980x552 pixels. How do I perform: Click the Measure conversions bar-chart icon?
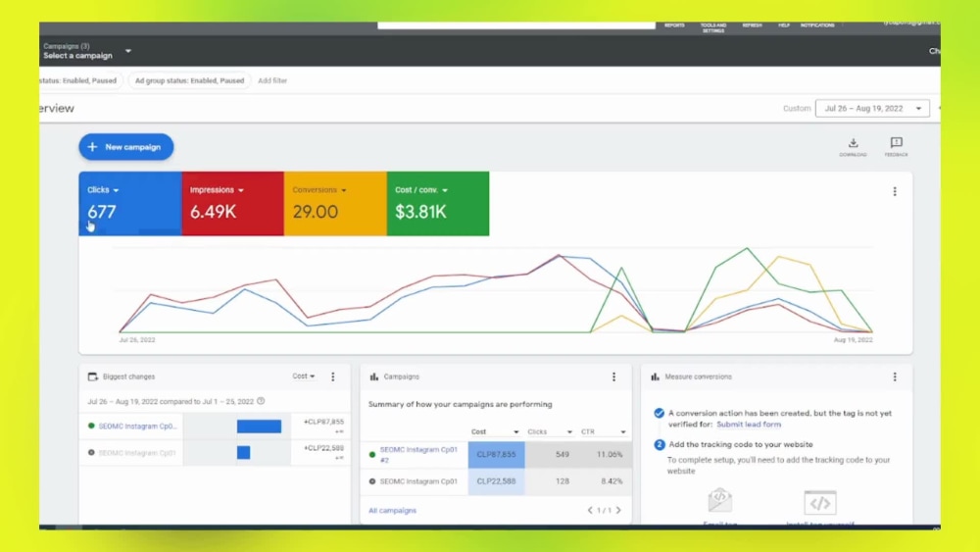point(655,376)
